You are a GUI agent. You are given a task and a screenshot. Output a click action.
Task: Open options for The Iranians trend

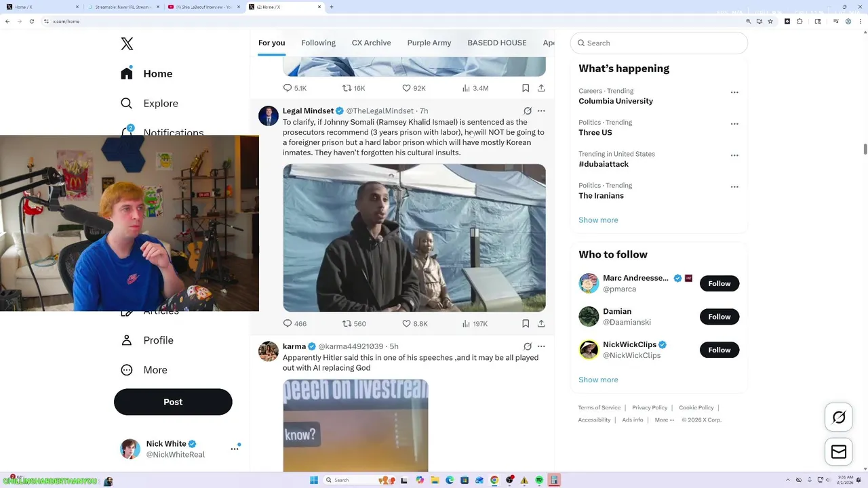click(734, 187)
